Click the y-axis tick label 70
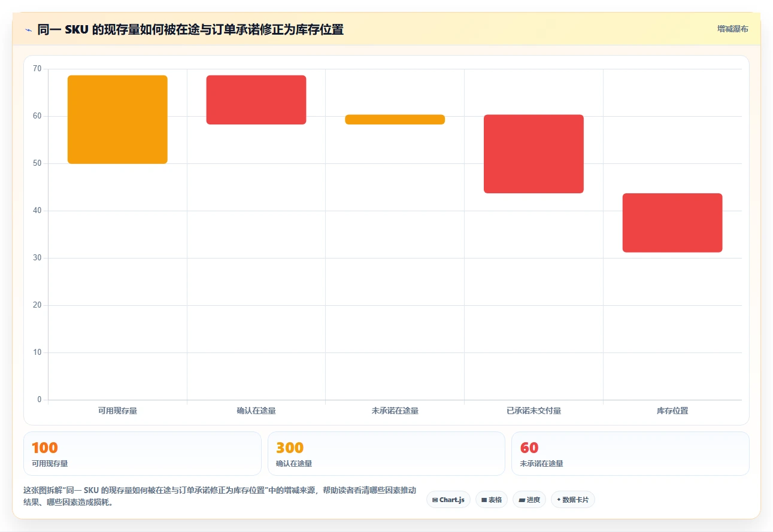The image size is (773, 532). coord(37,69)
